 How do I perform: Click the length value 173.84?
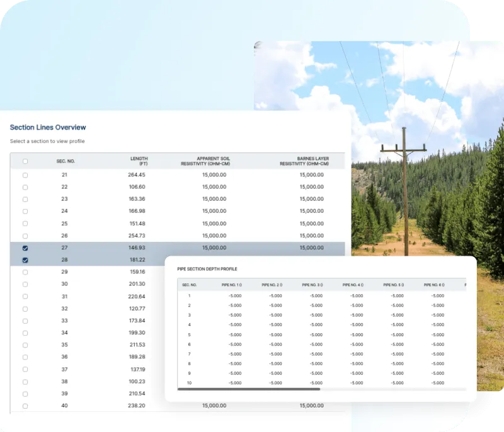(137, 321)
